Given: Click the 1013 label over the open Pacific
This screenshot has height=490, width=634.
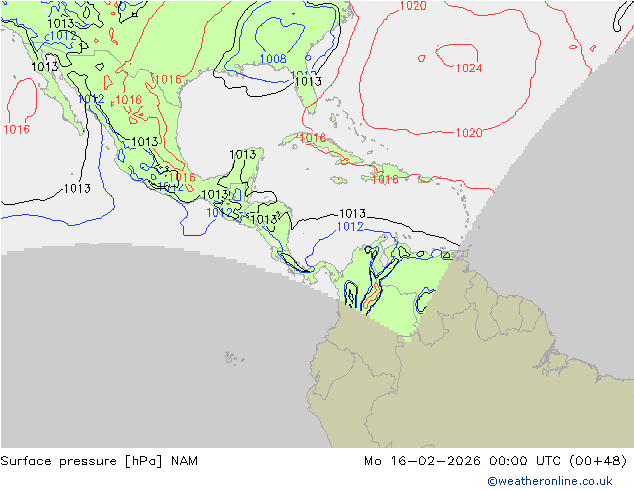Looking at the screenshot, I should pos(77,188).
